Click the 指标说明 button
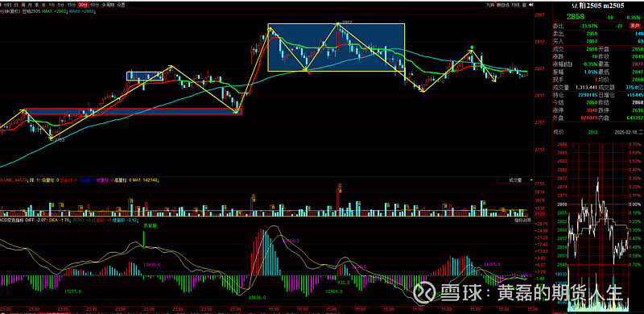 click(522, 221)
